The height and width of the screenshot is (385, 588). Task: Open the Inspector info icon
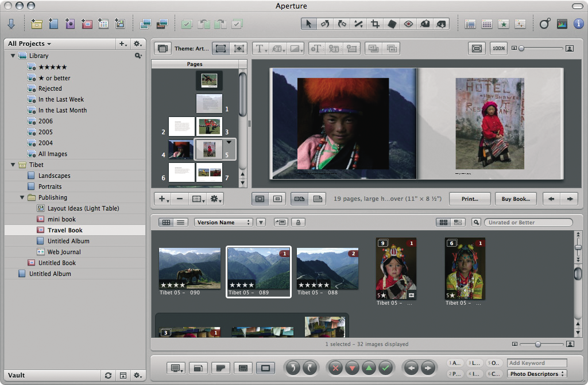pyautogui.click(x=579, y=24)
